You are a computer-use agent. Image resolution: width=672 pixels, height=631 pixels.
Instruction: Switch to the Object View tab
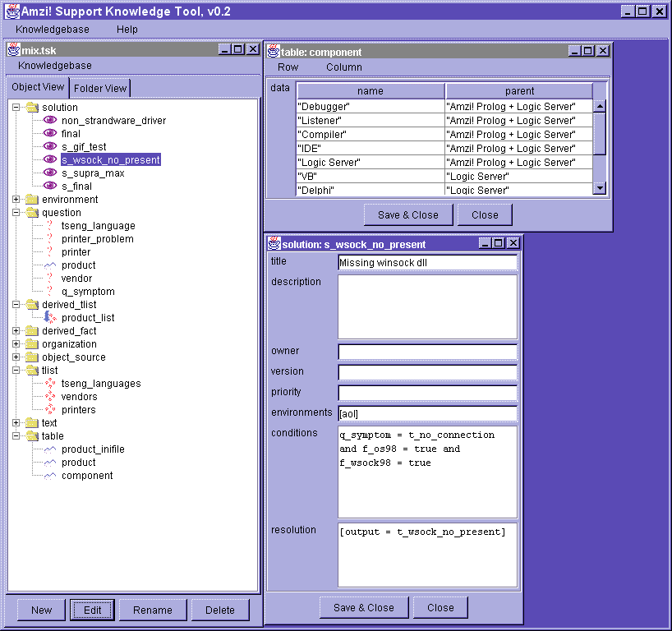pyautogui.click(x=38, y=87)
